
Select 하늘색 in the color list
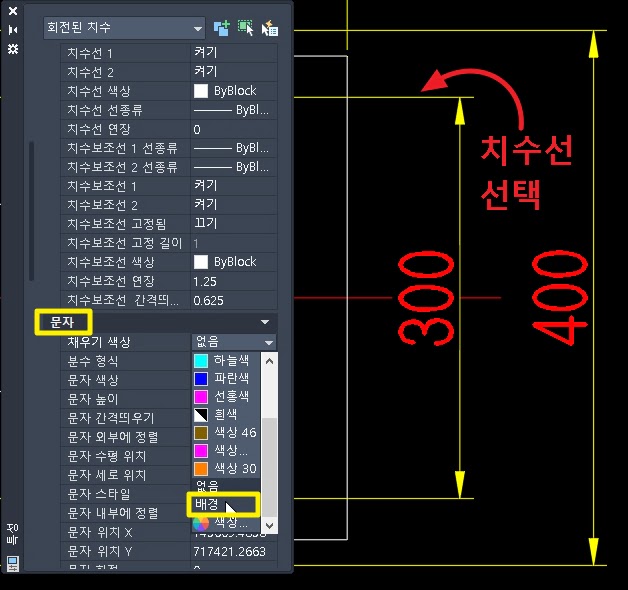[226, 360]
